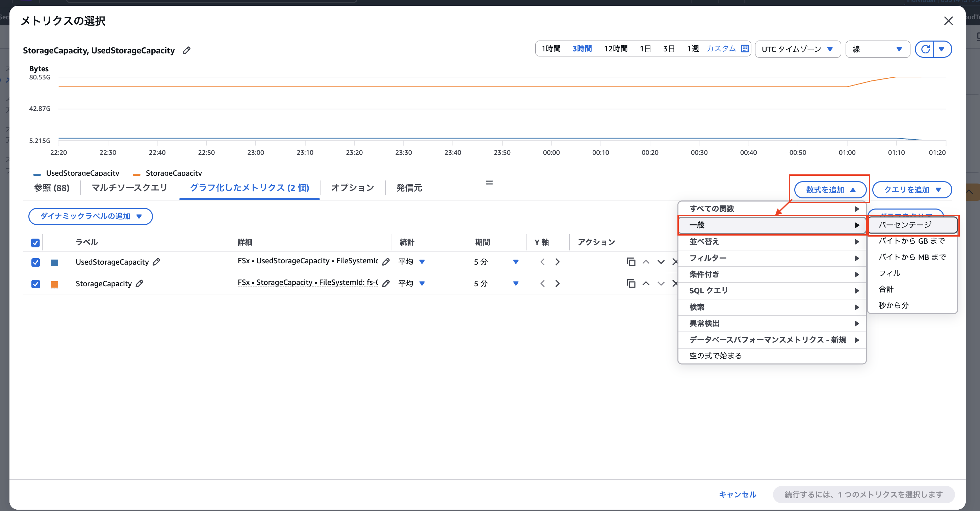Open the UTC タイムゾーン dropdown
980x511 pixels.
point(798,49)
